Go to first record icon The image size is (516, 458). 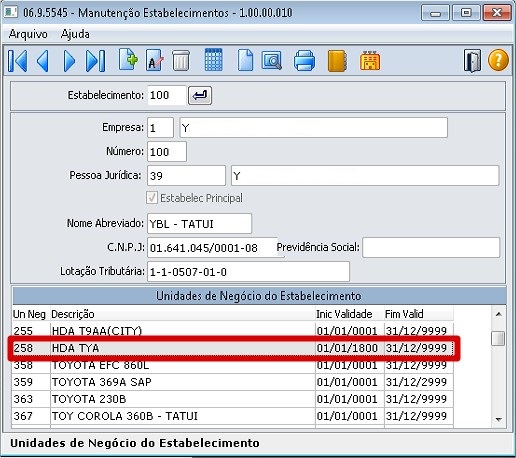coord(17,61)
